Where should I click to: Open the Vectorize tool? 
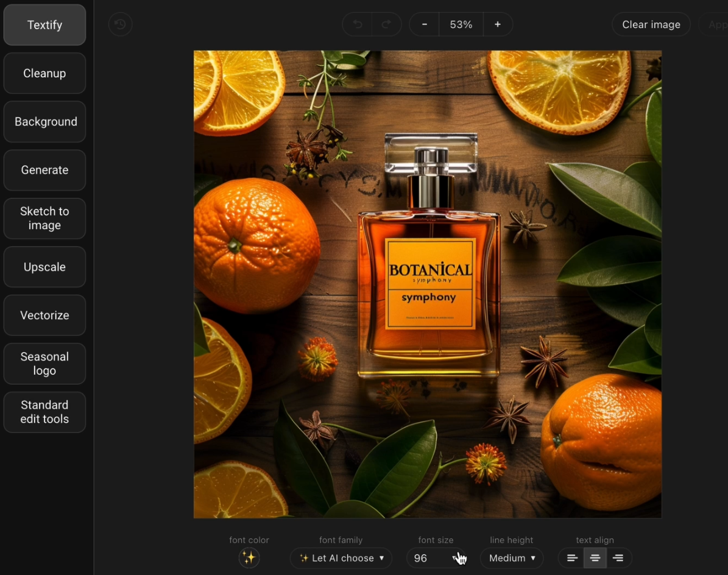point(44,315)
